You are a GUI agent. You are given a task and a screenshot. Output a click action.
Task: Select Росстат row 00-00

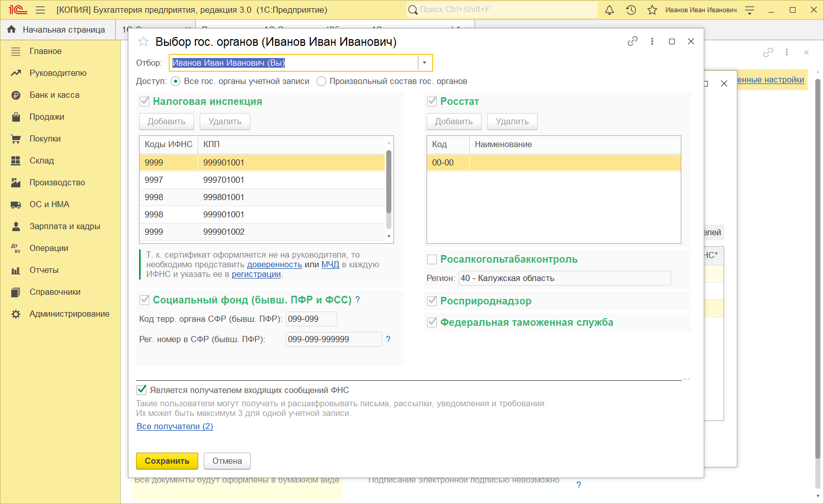pos(553,162)
